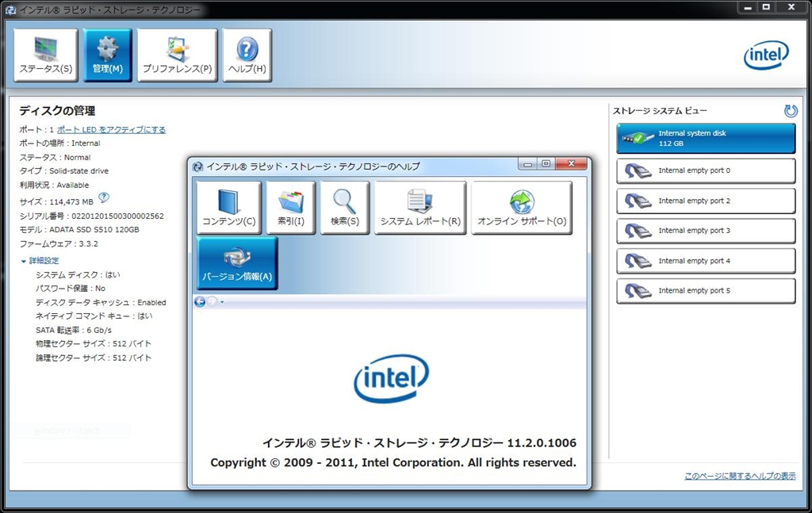Click cable icon of Internal empty port 4

click(638, 261)
